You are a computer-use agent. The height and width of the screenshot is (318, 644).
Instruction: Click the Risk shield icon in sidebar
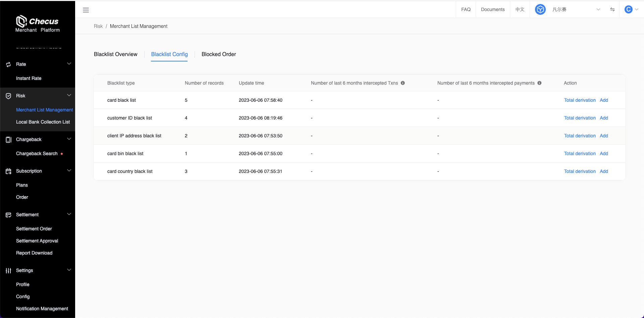coord(8,96)
